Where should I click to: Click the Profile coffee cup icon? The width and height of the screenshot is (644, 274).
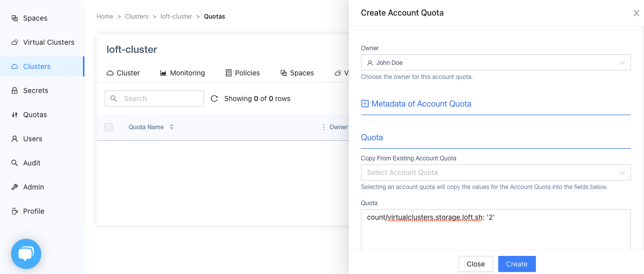(15, 211)
